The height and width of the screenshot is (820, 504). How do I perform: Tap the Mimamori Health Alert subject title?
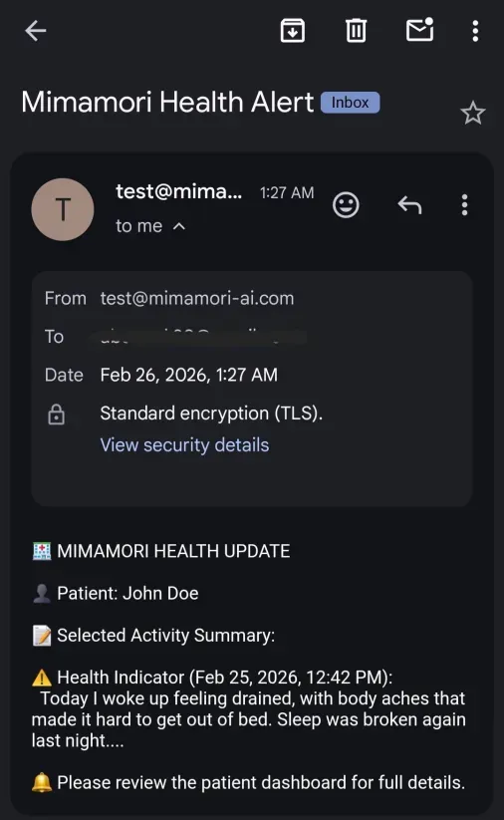coord(167,102)
